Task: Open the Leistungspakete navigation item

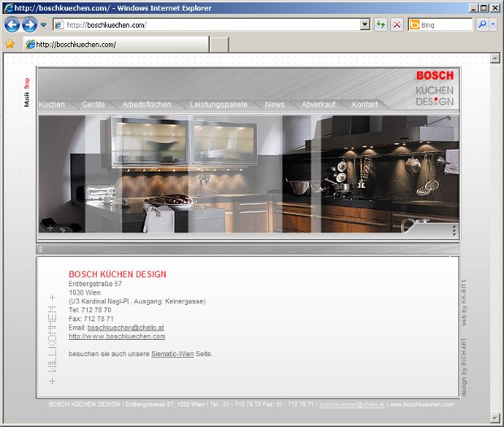Action: point(219,104)
